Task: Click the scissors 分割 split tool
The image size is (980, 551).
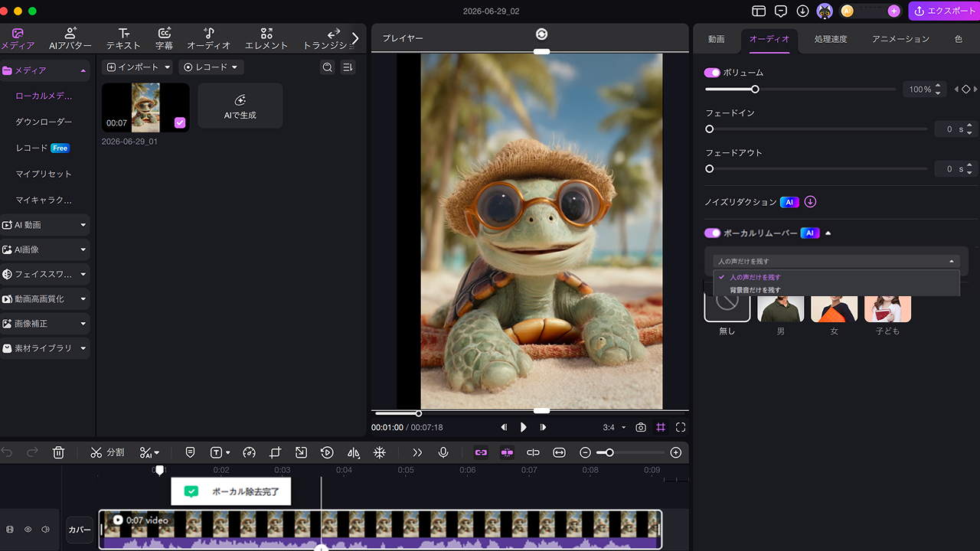Action: (x=107, y=452)
